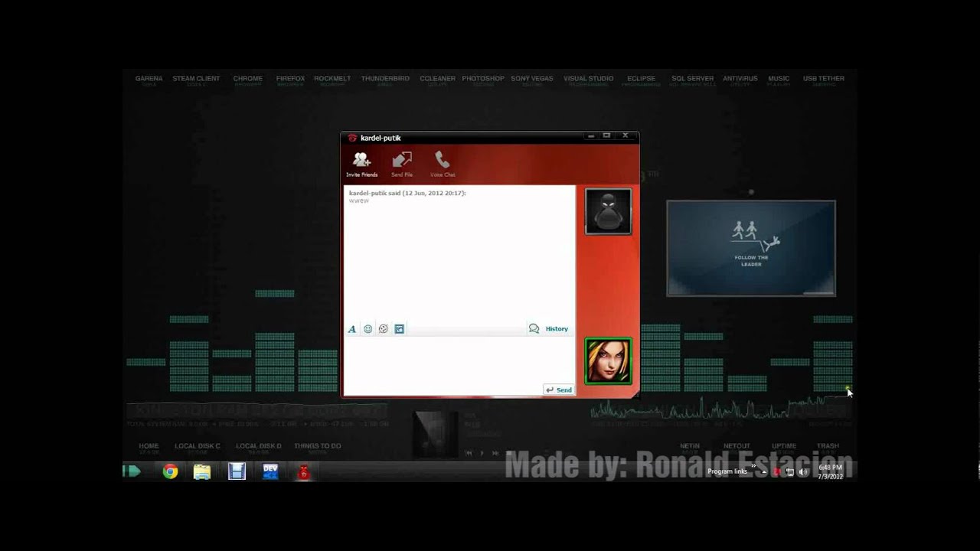Open USB TETHER from the launcher bar
980x551 pixels.
tap(824, 79)
